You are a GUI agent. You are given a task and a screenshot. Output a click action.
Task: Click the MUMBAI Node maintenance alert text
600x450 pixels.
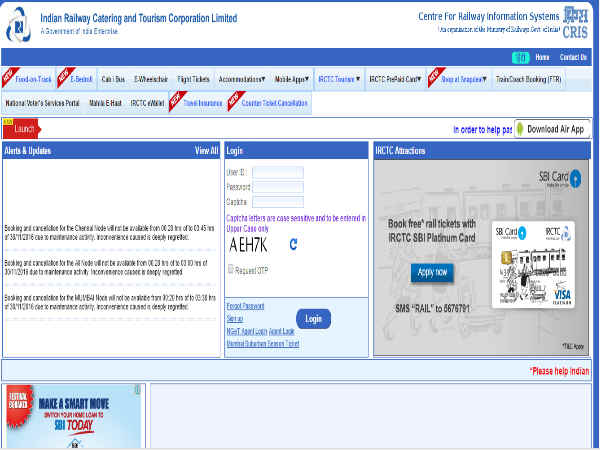pos(110,302)
